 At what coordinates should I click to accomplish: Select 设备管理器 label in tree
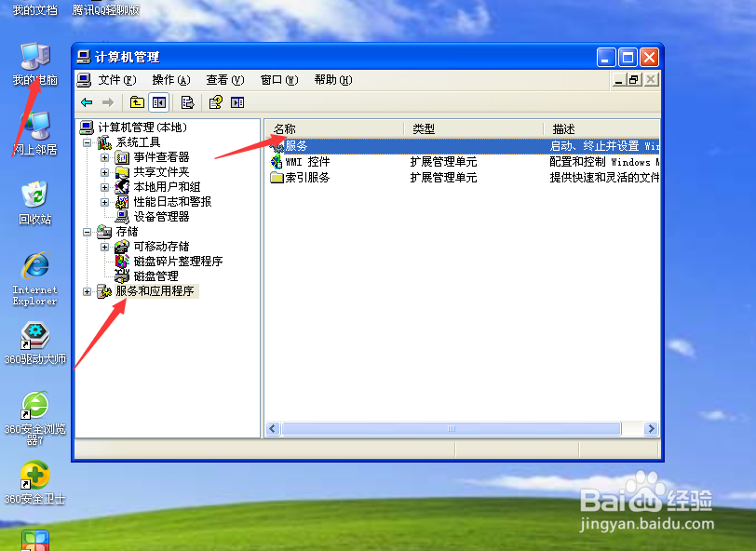pos(161,217)
